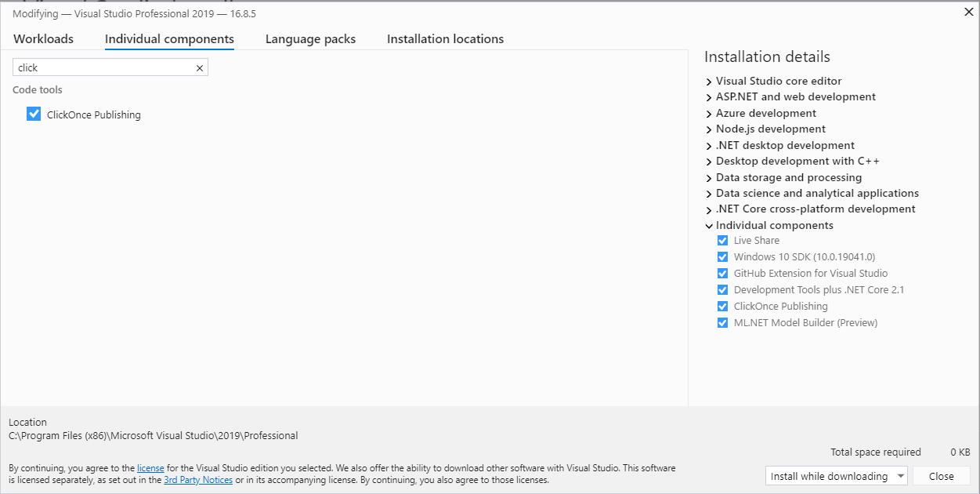Screen dimensions: 980x494
Task: Expand .NET Core cross-platform development details
Action: click(709, 209)
